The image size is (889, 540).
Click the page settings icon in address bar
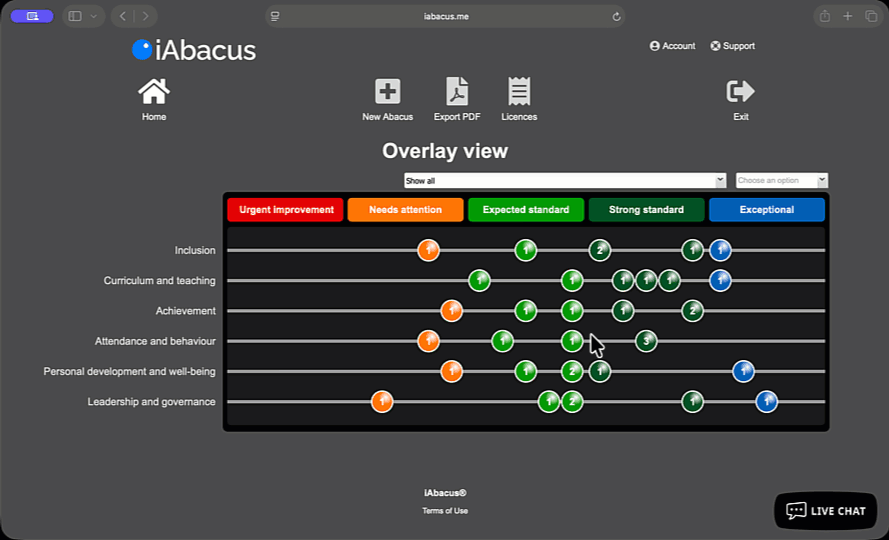point(275,16)
